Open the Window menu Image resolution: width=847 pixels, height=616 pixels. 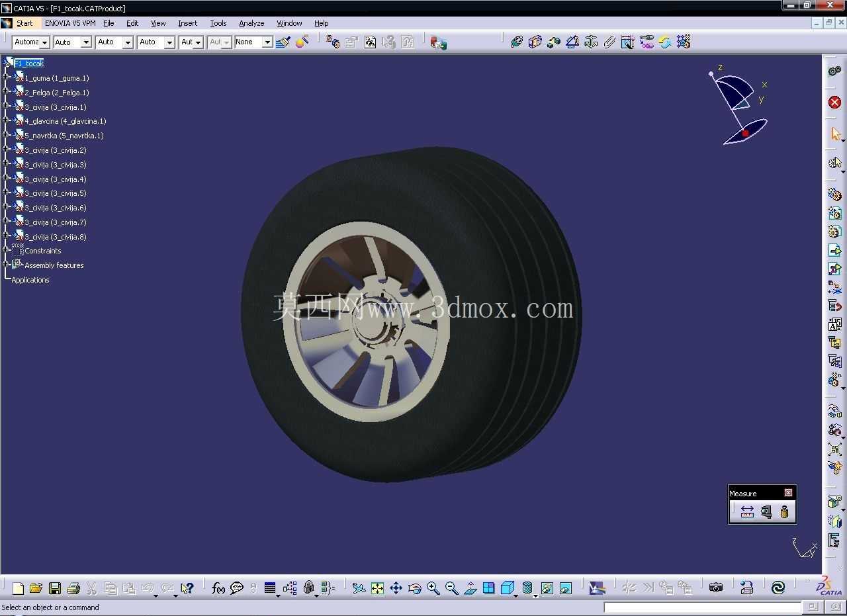coord(289,23)
